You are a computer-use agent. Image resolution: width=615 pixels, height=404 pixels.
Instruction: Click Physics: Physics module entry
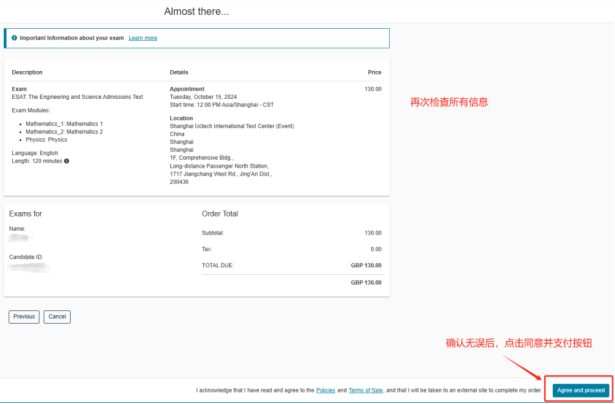tap(46, 140)
